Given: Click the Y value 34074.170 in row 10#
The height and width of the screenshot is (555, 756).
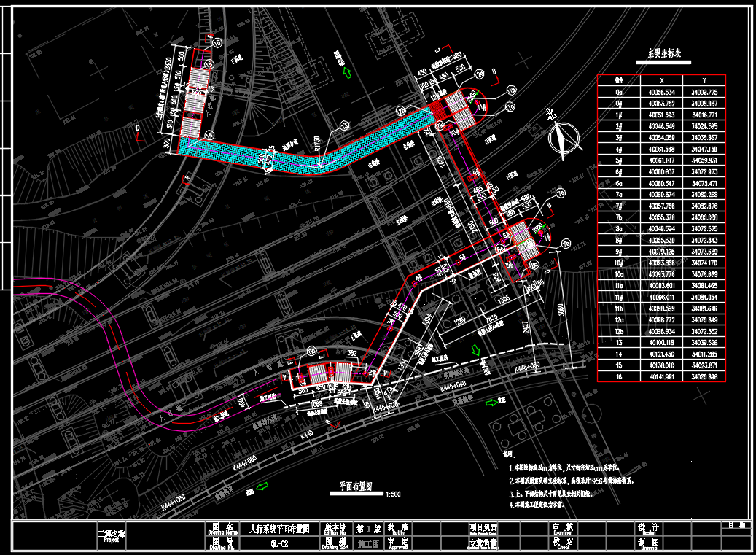Looking at the screenshot, I should tap(704, 263).
